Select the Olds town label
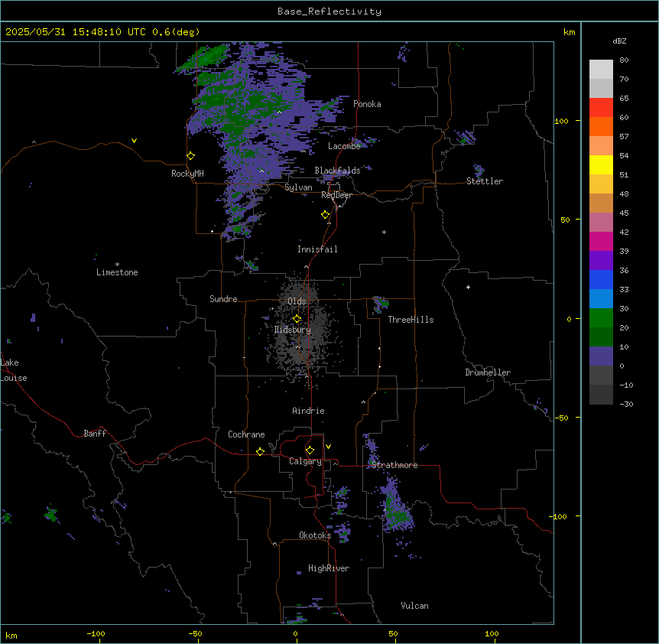The image size is (659, 644). tap(297, 301)
